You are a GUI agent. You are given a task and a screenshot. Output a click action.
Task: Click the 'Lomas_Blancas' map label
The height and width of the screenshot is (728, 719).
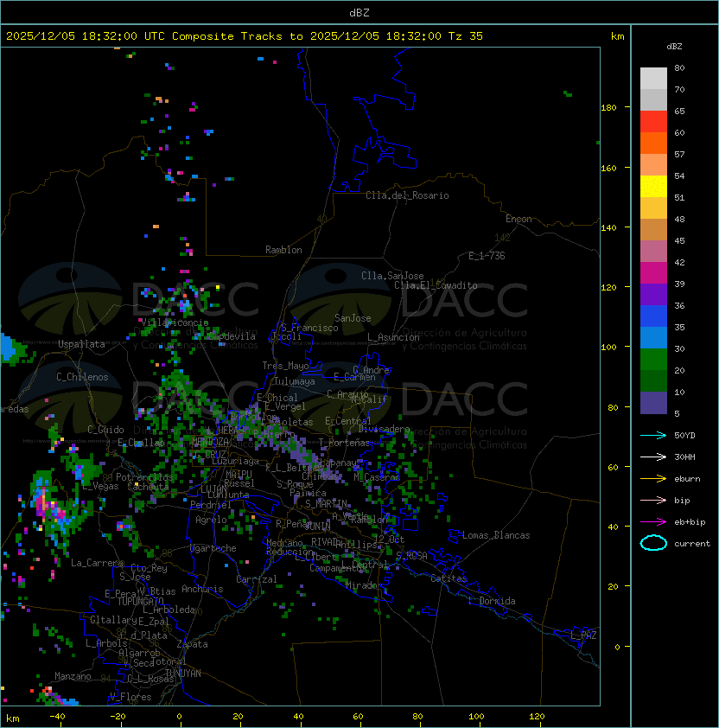click(x=496, y=535)
